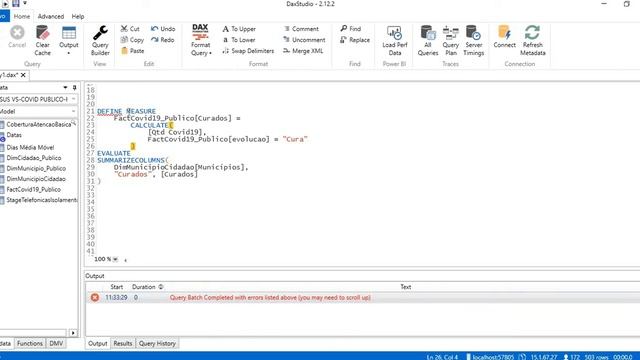Open the Output options button
This screenshot has width=640, height=360.
point(69,40)
